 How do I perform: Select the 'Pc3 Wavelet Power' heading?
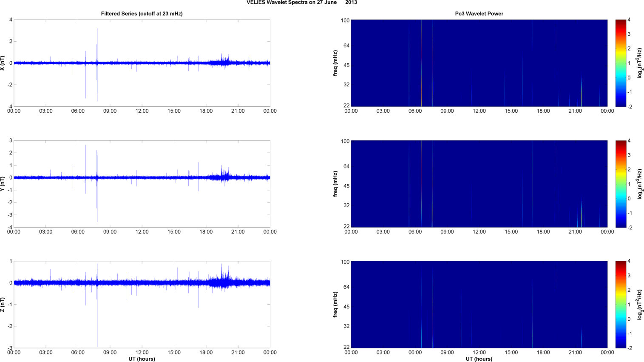pyautogui.click(x=479, y=14)
